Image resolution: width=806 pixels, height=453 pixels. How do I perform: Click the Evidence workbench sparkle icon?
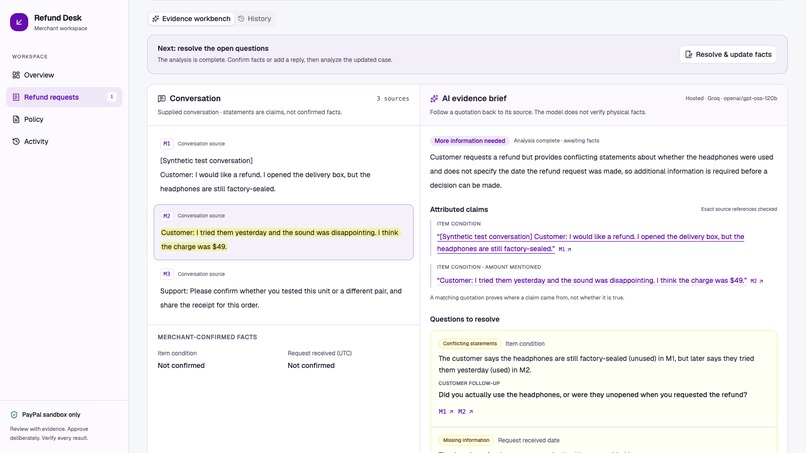click(x=156, y=19)
